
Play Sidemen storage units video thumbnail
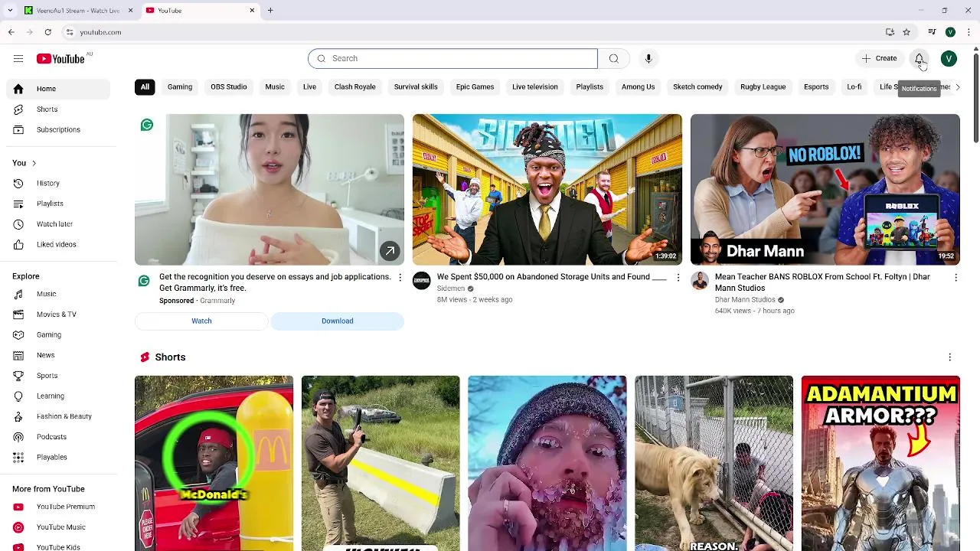tap(547, 190)
